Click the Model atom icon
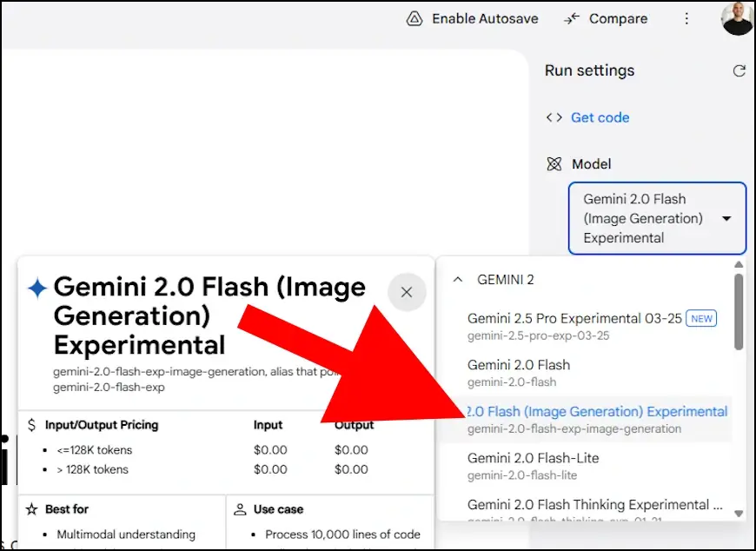The width and height of the screenshot is (756, 551). 554,164
